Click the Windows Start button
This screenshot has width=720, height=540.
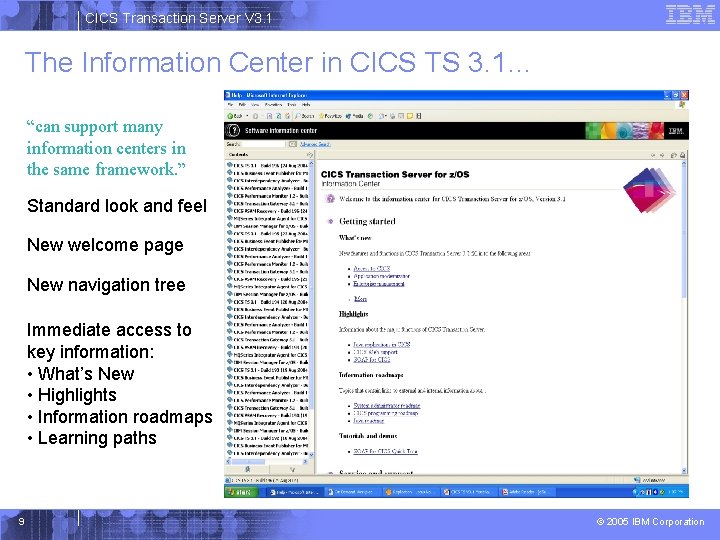pos(240,492)
